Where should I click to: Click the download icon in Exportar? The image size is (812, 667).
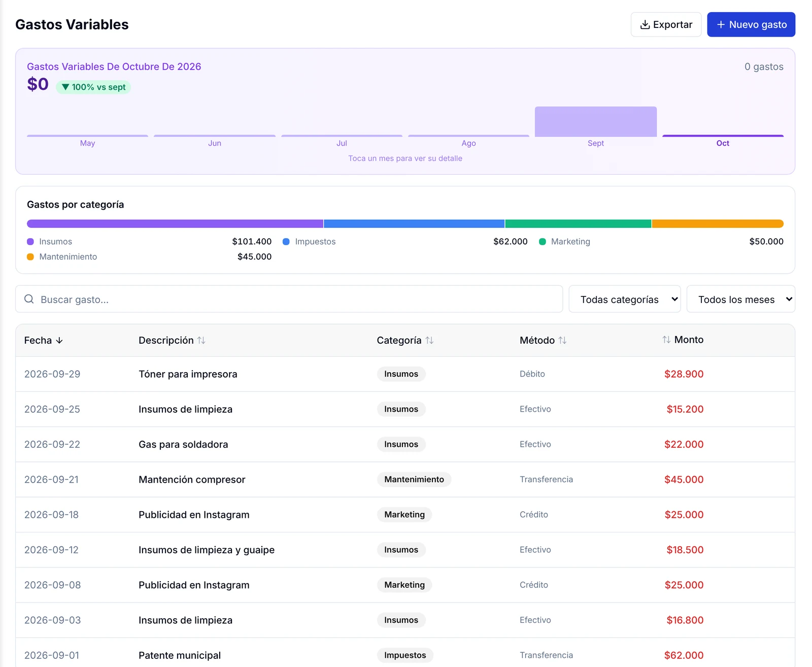click(x=645, y=25)
